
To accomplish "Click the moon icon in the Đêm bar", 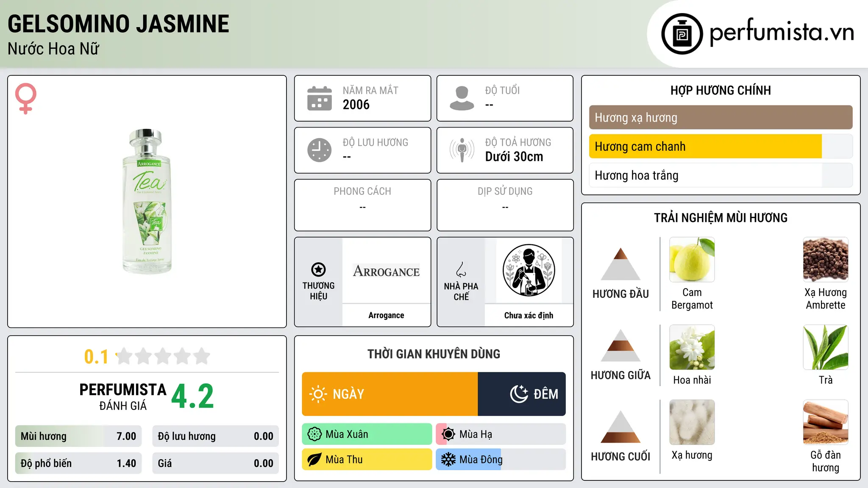I will pyautogui.click(x=519, y=394).
